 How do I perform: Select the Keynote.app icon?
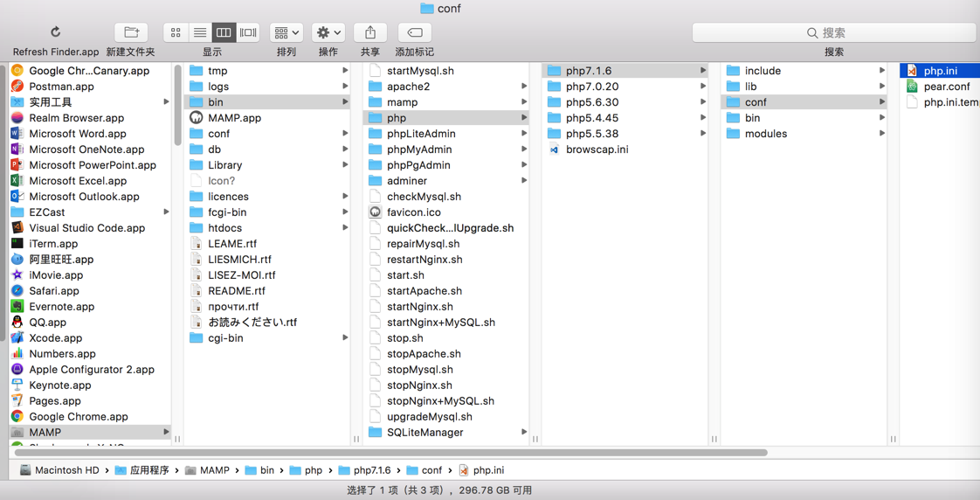tap(17, 385)
